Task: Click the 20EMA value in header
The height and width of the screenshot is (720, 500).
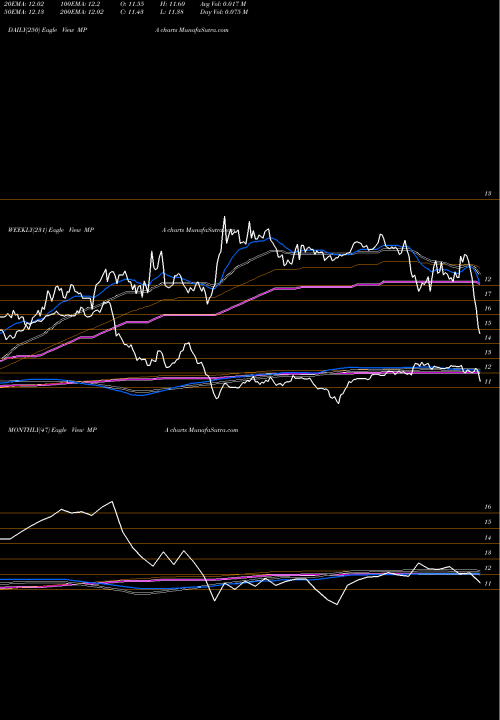Action: tap(26, 4)
